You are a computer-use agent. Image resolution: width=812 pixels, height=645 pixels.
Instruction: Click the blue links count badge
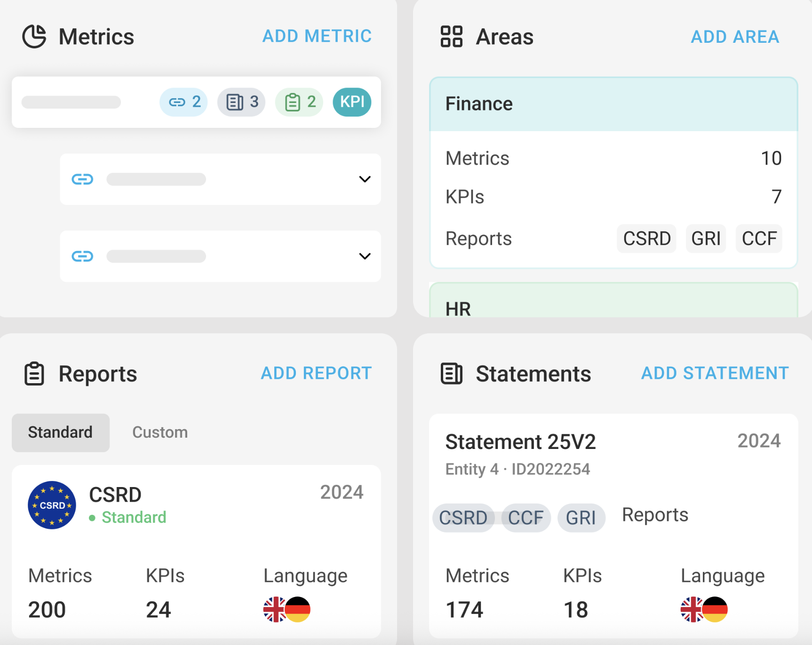tap(184, 102)
